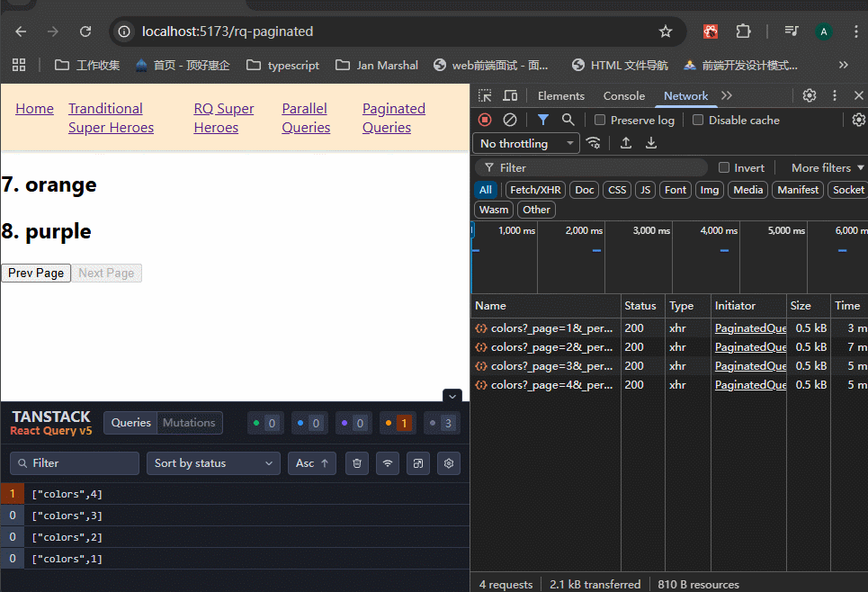The image size is (868, 592).
Task: Open React Query devtools in picture-in-picture
Action: [418, 463]
